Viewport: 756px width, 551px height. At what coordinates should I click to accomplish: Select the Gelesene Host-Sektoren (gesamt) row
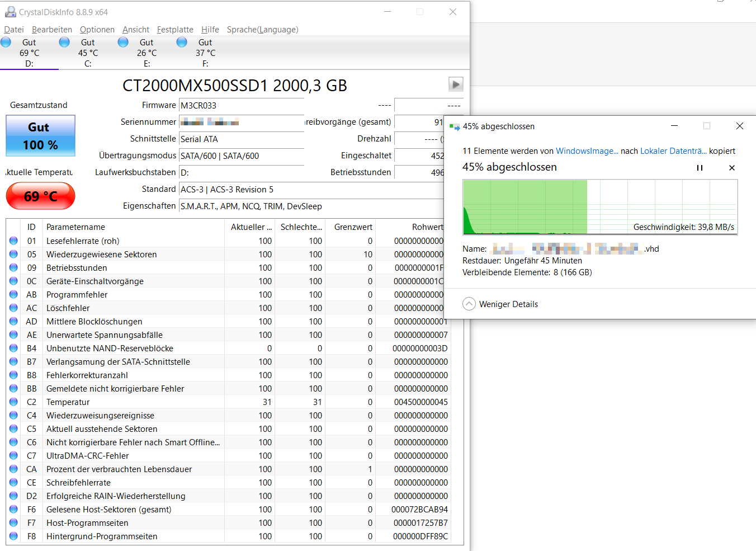pos(228,509)
